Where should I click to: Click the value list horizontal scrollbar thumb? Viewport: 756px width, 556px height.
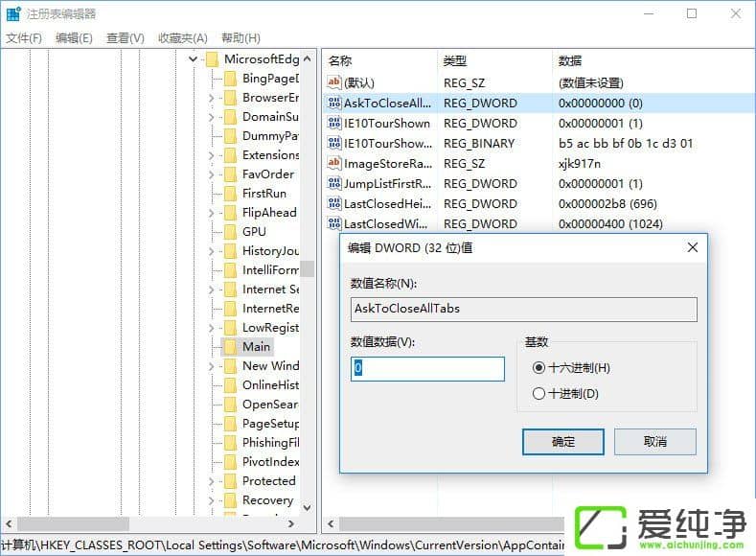[451, 523]
